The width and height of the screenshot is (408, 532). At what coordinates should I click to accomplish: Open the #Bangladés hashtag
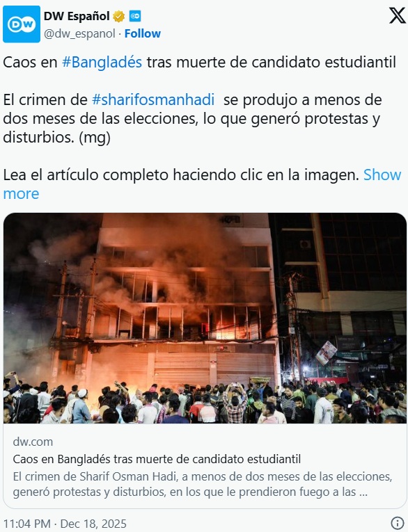102,63
